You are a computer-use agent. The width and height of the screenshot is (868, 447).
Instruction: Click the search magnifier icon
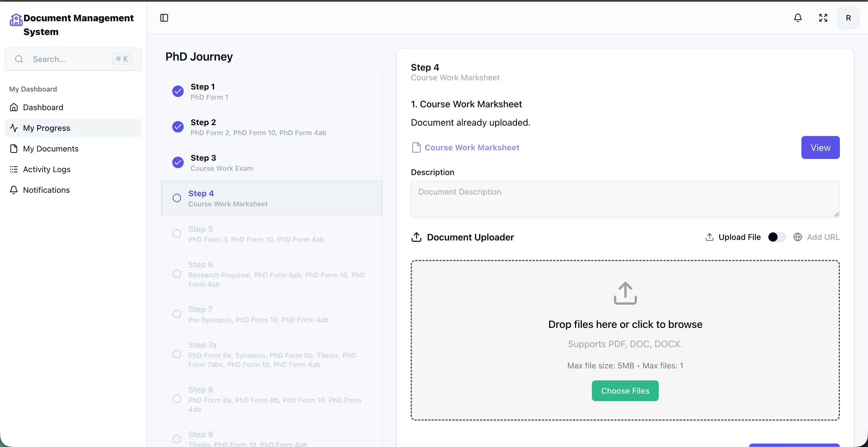pos(19,59)
